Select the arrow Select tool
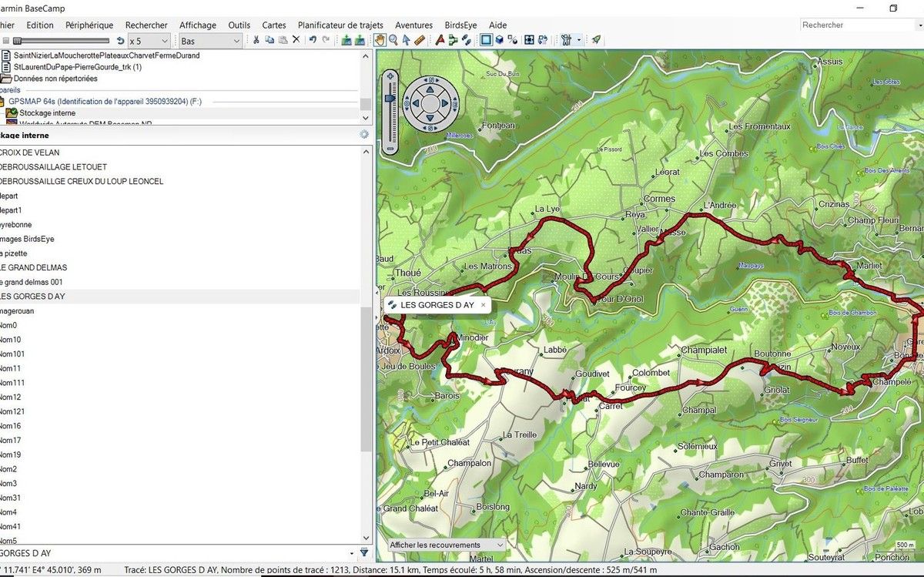The image size is (924, 577). [406, 40]
